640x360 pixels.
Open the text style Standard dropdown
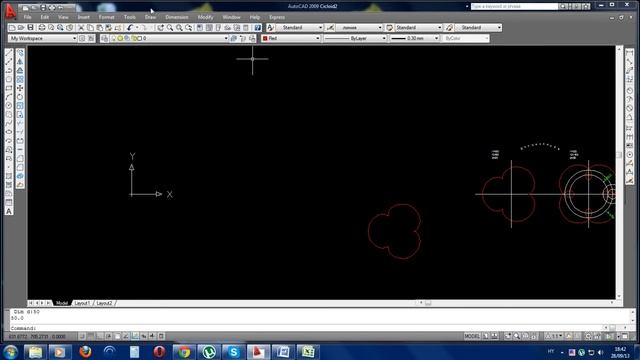tap(299, 28)
